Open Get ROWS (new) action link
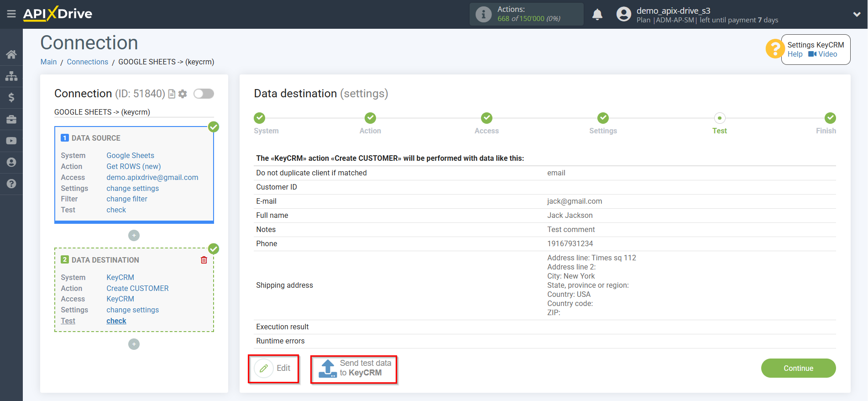Viewport: 868px width, 401px height. coord(134,166)
